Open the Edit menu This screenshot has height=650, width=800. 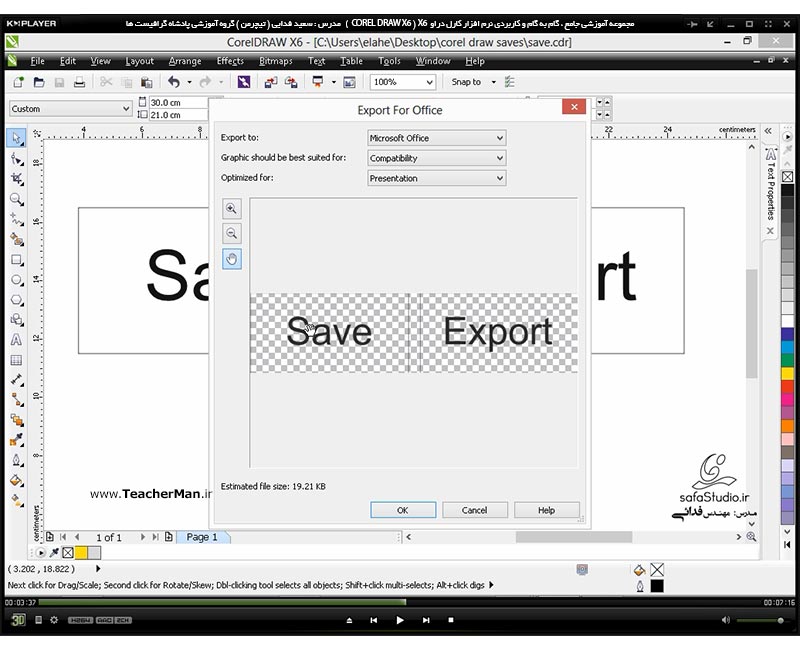[x=67, y=61]
